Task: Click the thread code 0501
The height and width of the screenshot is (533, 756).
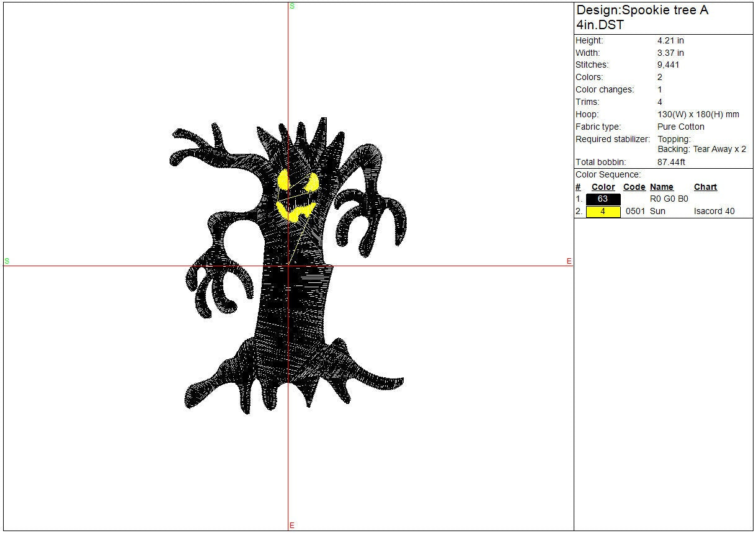Action: (635, 212)
